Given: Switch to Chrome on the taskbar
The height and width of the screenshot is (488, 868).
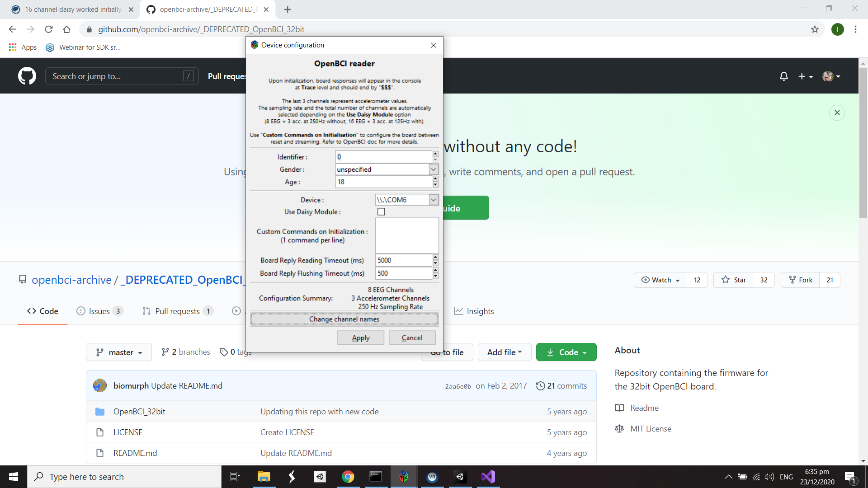Looking at the screenshot, I should 348,477.
